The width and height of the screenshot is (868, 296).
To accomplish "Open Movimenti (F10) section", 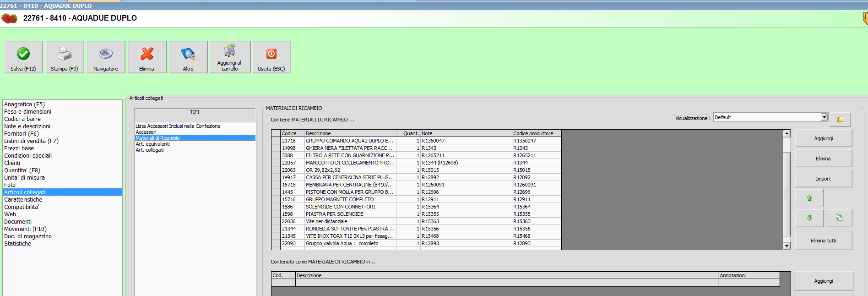I will coord(62,229).
